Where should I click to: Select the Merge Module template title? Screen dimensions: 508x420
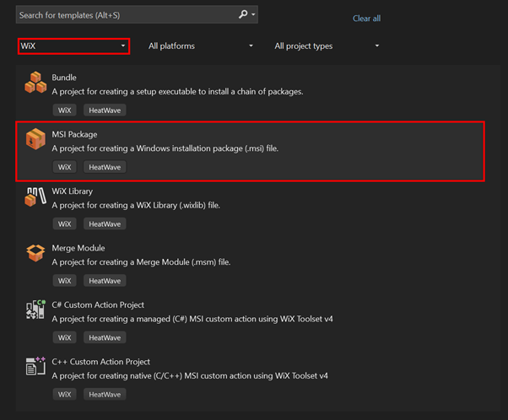[78, 248]
